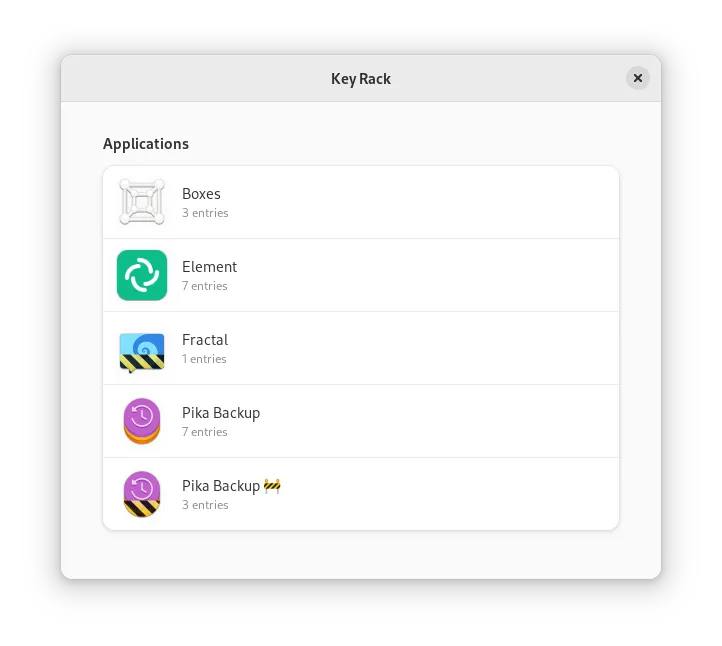Select the Element name label
The height and width of the screenshot is (646, 722).
coord(209,267)
